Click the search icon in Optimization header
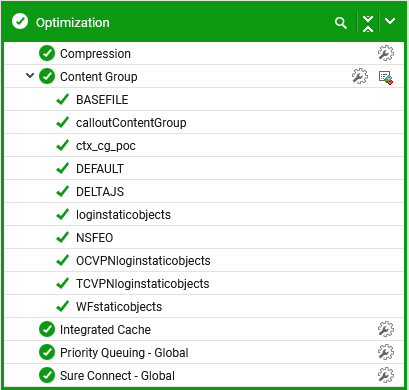This screenshot has height=390, width=409. (x=341, y=23)
